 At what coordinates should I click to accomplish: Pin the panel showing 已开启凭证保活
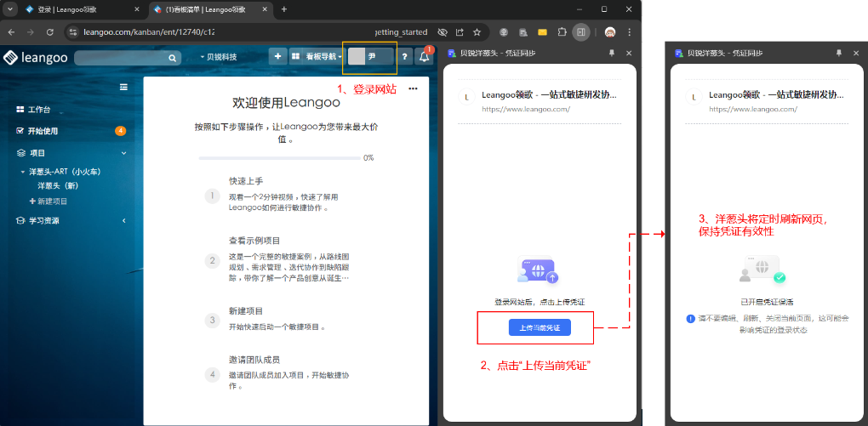coord(839,53)
